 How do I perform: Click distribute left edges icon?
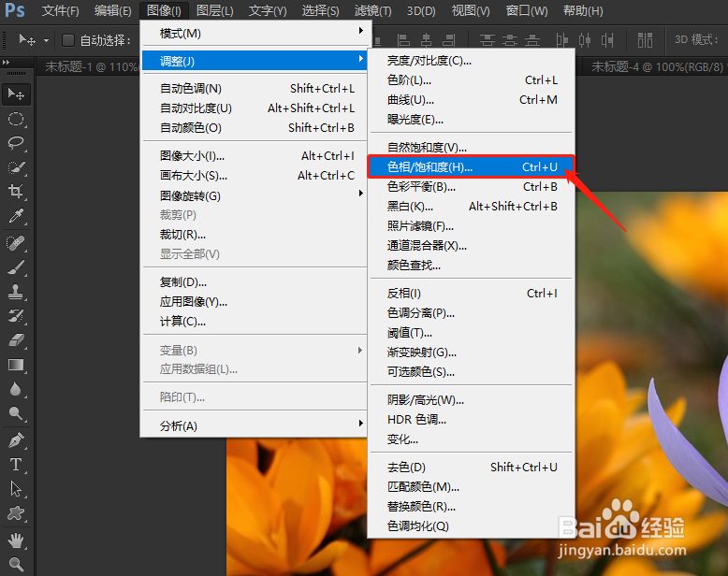point(562,40)
